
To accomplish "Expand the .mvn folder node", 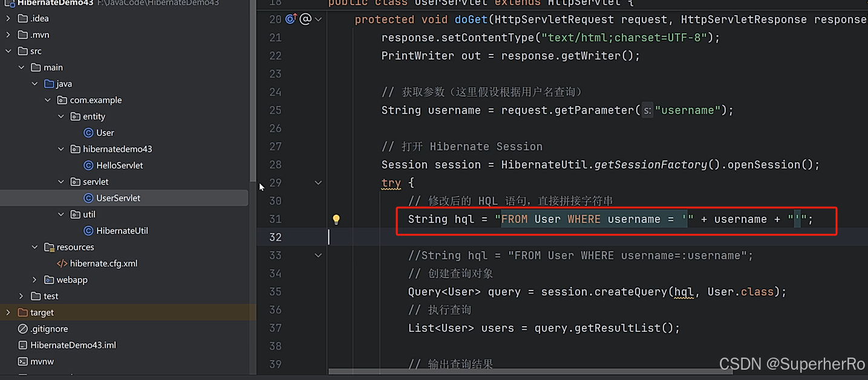I will 8,34.
